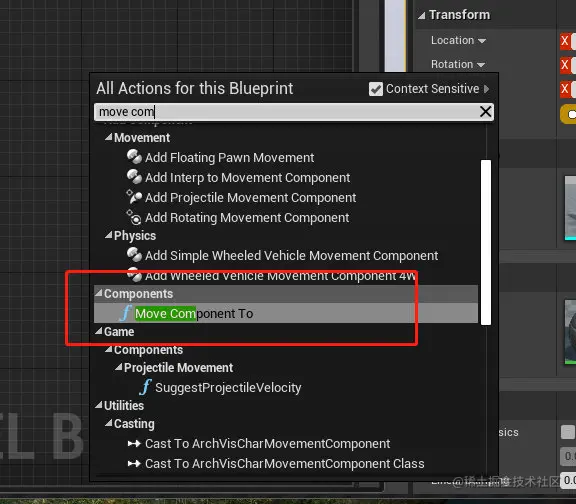
Task: Collapse the highlighted Components category
Action: click(x=99, y=293)
